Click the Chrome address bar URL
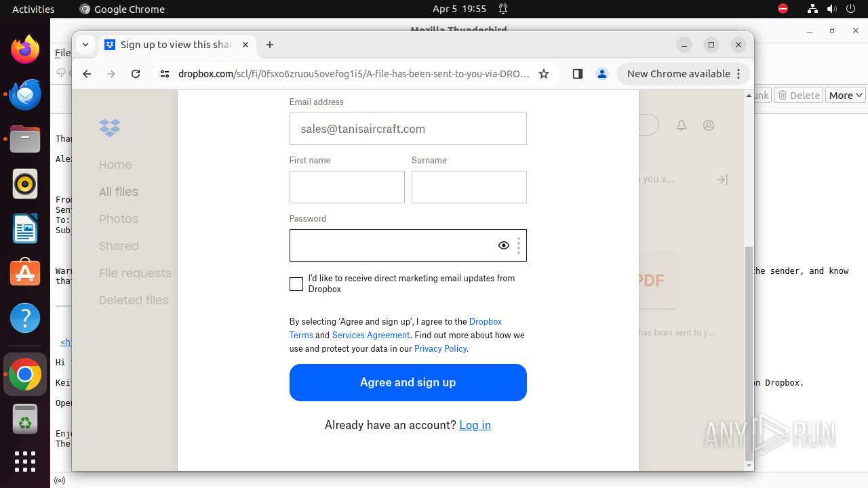This screenshot has width=868, height=488. coord(354,74)
